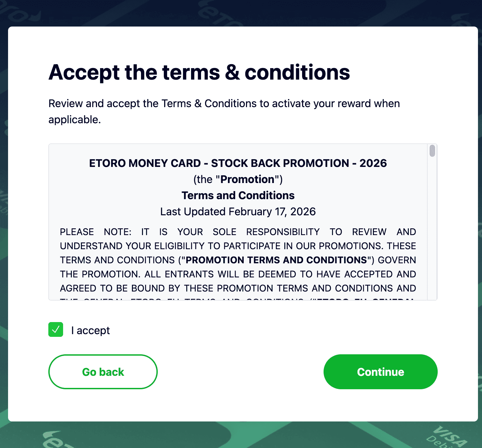Click the "PROMOTION TERMS AND CONDITIONS" bold text
Viewport: 482px width, 448px height.
(x=276, y=260)
